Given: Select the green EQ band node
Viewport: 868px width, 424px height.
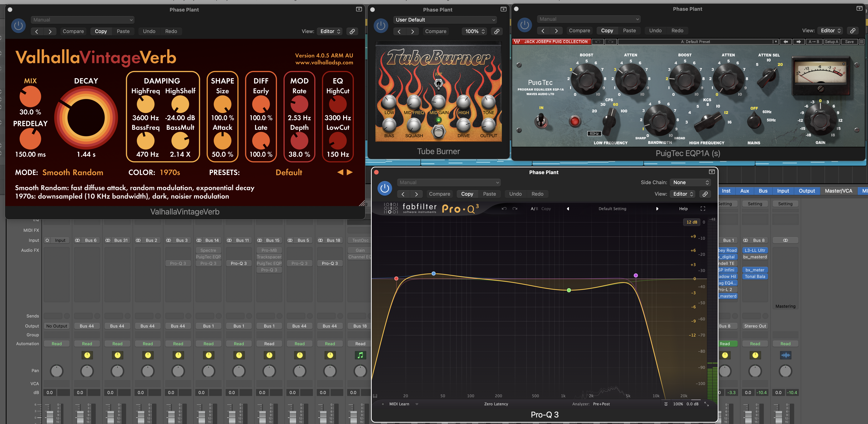Looking at the screenshot, I should click(x=569, y=290).
